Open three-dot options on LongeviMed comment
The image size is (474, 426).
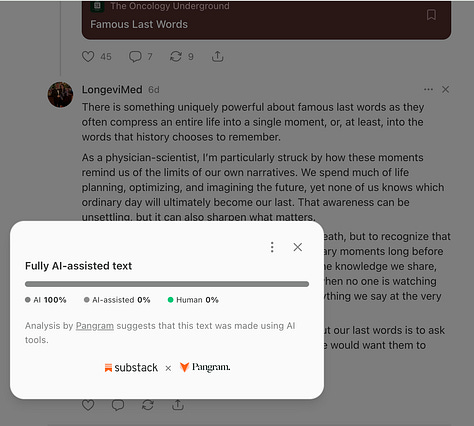(x=428, y=89)
